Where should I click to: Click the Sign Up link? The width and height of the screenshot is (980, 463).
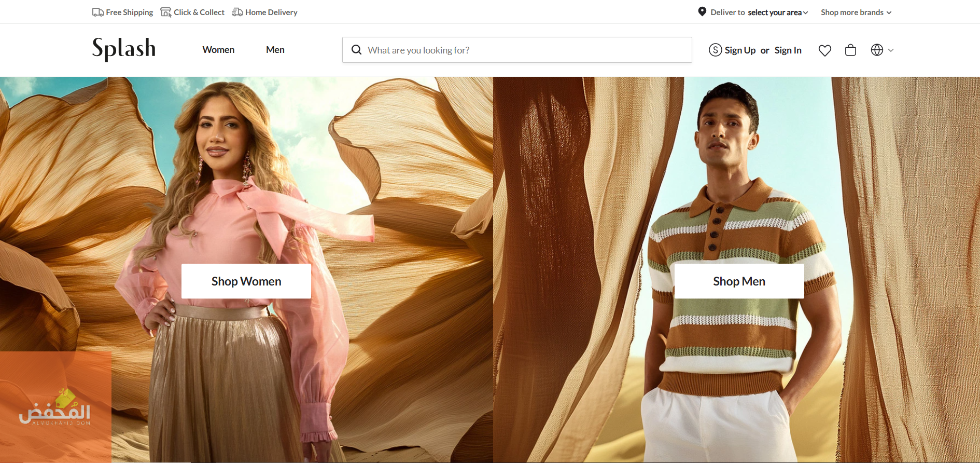[x=740, y=50]
